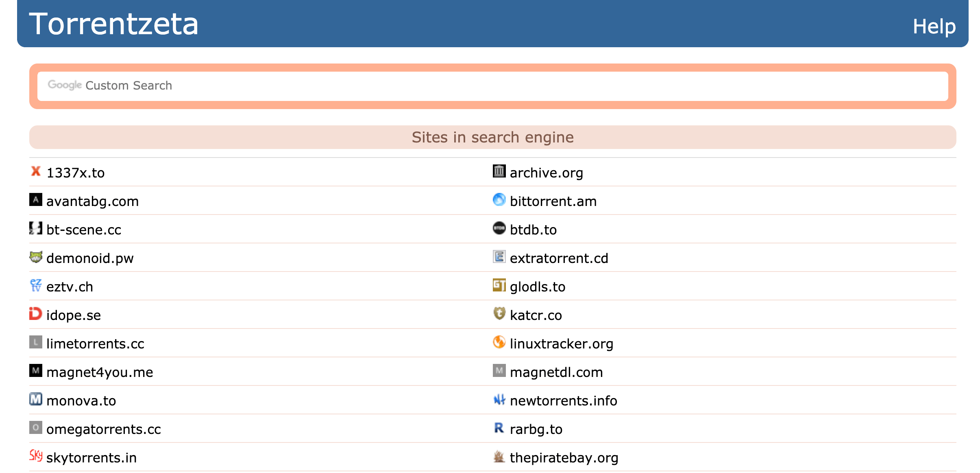Click the rarbg.to blue R favicon
Viewport: 980px width, 473px height.
pyautogui.click(x=499, y=428)
